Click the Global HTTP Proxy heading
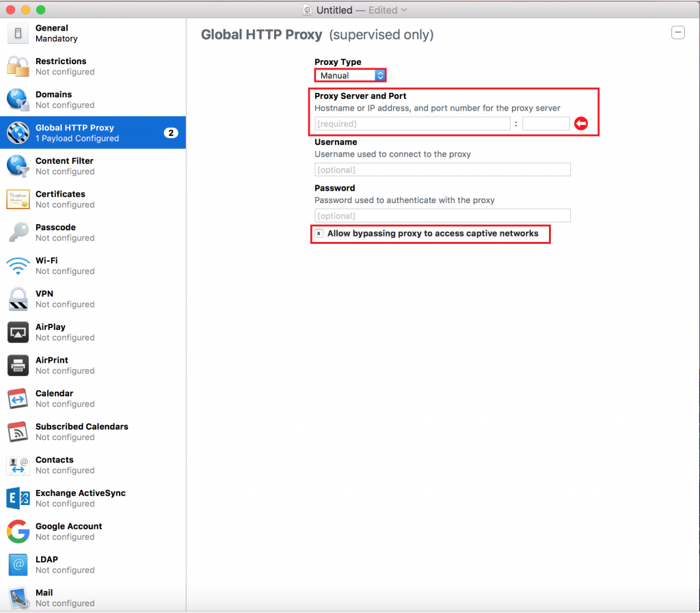 [x=262, y=35]
